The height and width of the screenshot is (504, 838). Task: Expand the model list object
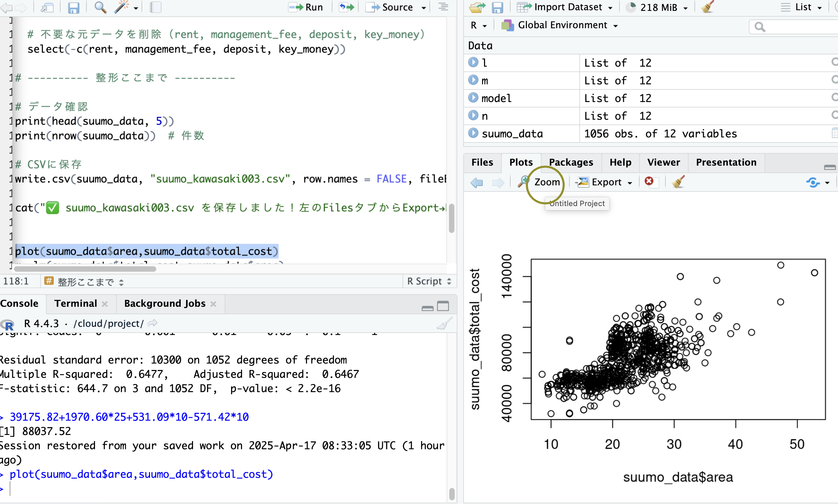coord(473,98)
